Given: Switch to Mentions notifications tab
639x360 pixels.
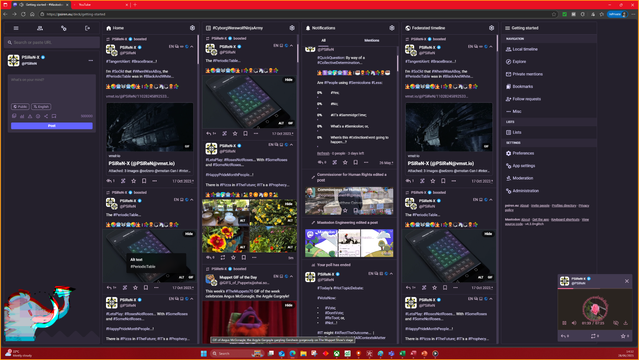Looking at the screenshot, I should tap(371, 40).
